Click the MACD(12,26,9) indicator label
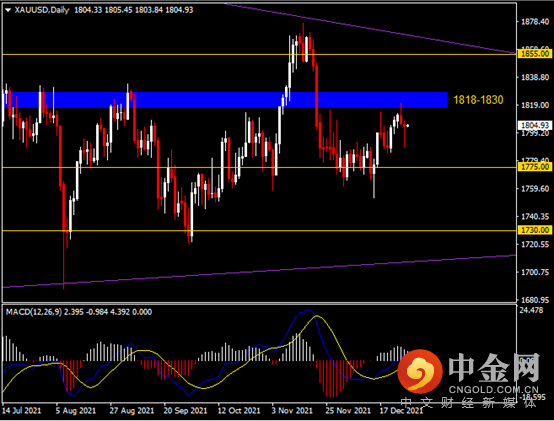 34,312
